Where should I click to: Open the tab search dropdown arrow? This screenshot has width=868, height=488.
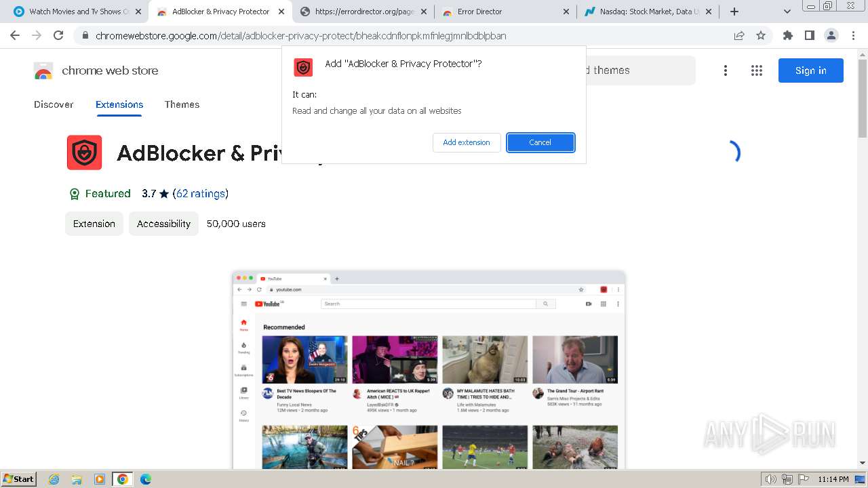pos(787,12)
